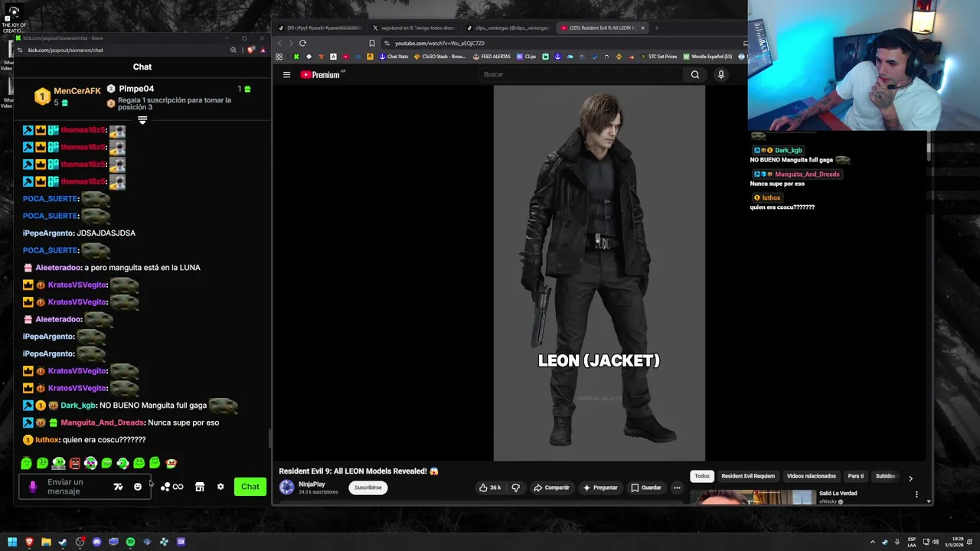Open MenCerAFK top gifter entry

(67, 96)
